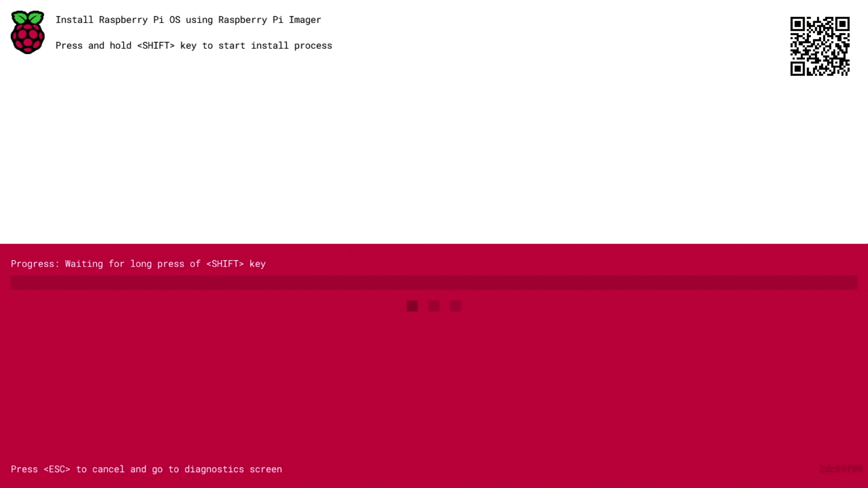The height and width of the screenshot is (488, 868).
Task: Click the third square indicator dot
Action: click(455, 306)
